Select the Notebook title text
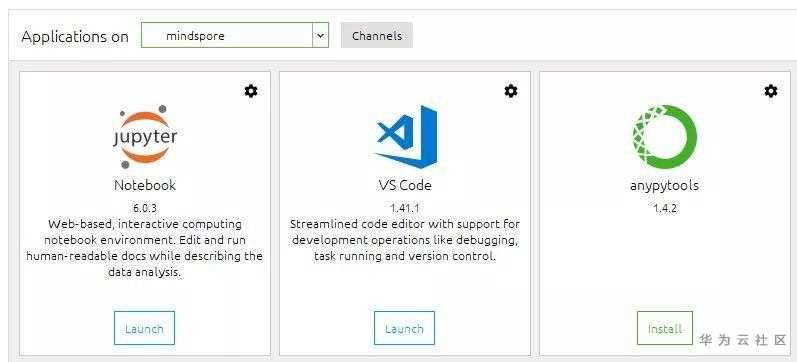This screenshot has width=797, height=362. click(145, 185)
